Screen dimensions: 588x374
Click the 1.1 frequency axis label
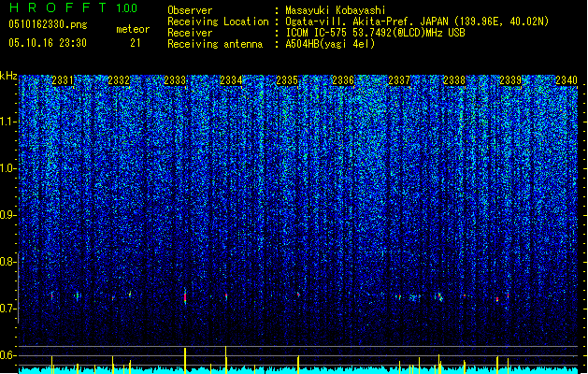click(7, 122)
